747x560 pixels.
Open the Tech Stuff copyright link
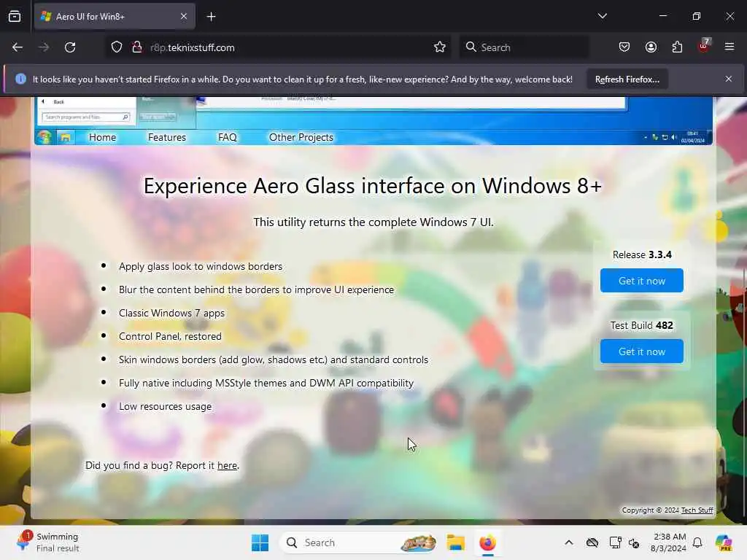(697, 510)
